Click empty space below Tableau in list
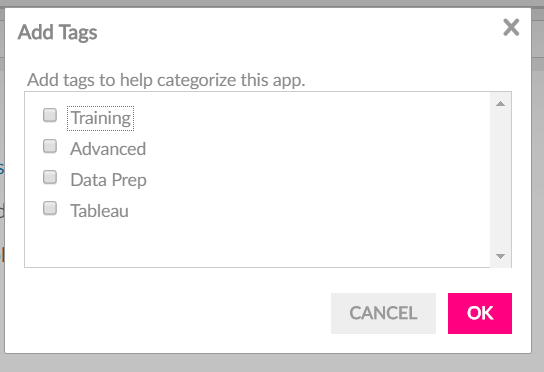This screenshot has width=544, height=372. point(257,243)
